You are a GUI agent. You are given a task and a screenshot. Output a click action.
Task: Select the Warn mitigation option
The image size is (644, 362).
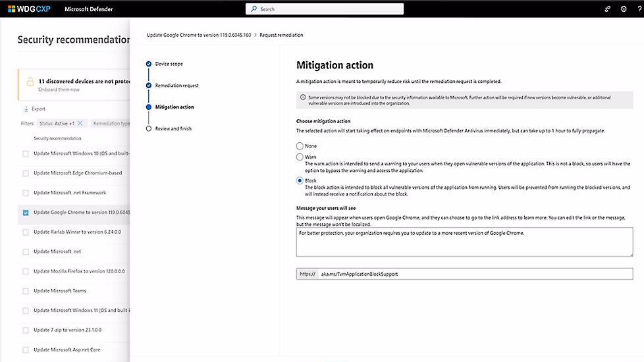pyautogui.click(x=300, y=157)
